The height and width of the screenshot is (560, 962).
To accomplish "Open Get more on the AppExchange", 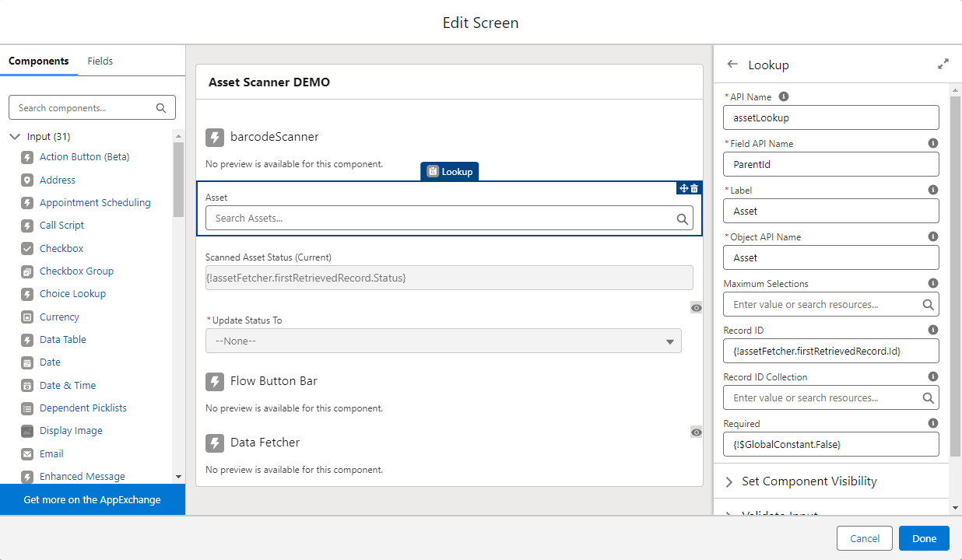I will (x=93, y=499).
